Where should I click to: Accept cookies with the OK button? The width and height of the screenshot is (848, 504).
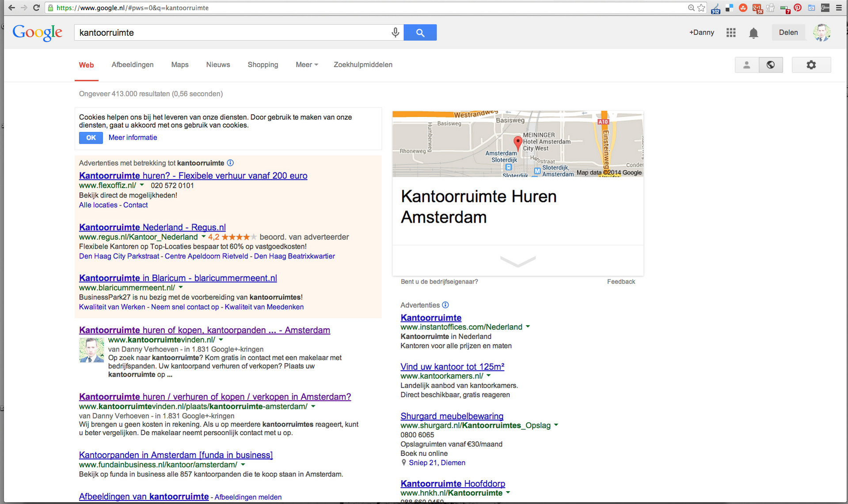click(x=91, y=138)
